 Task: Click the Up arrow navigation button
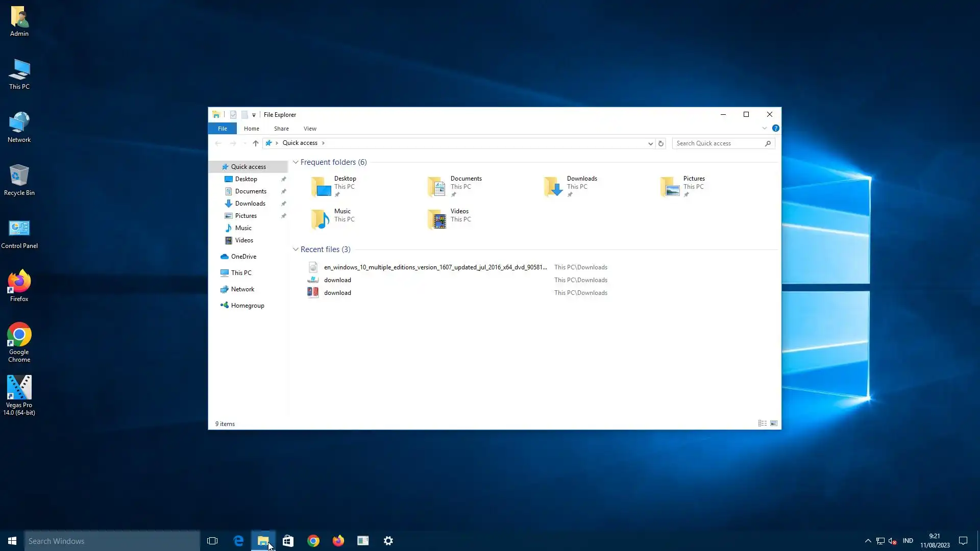256,143
